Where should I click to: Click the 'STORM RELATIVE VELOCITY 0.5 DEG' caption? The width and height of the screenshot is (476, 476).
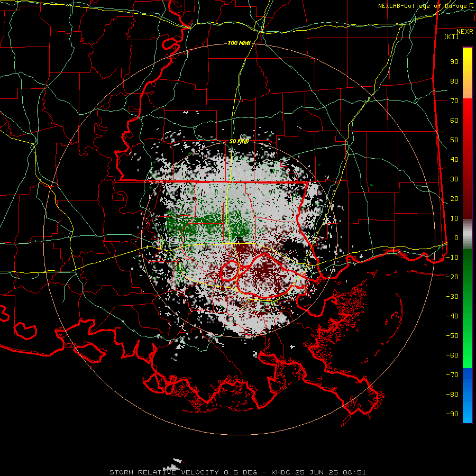[x=183, y=472]
